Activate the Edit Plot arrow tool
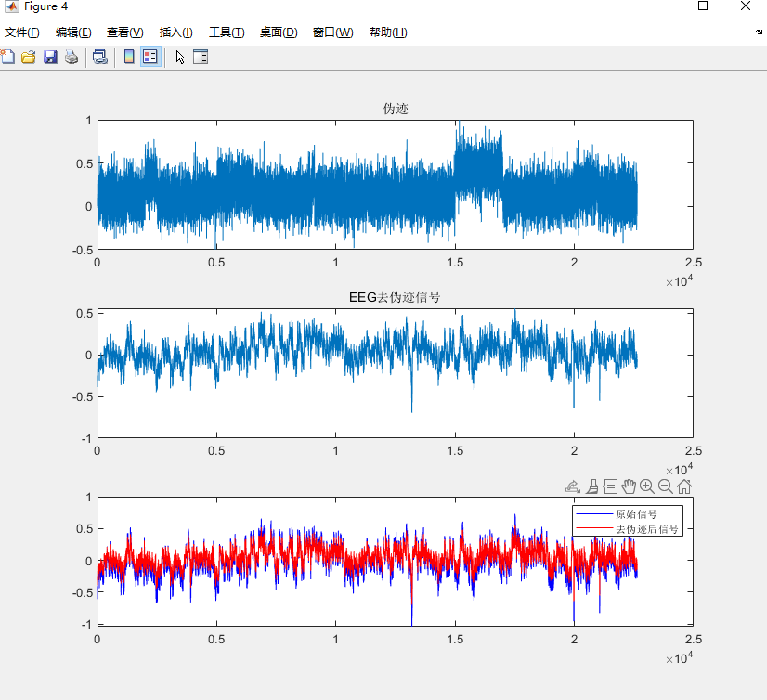 [x=179, y=56]
